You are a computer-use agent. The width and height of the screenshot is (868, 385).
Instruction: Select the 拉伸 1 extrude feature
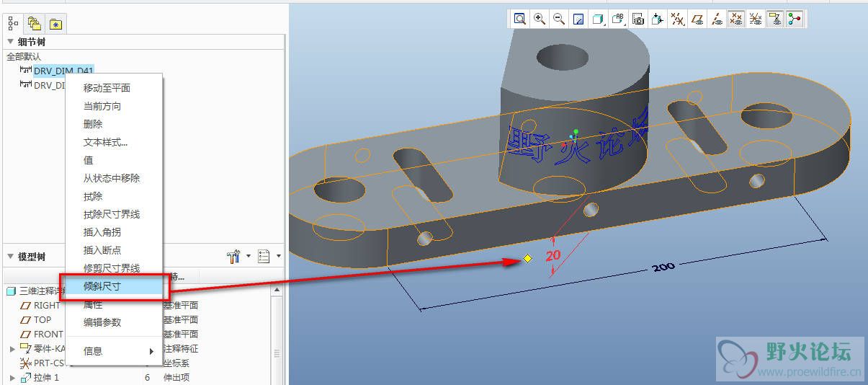[40, 377]
